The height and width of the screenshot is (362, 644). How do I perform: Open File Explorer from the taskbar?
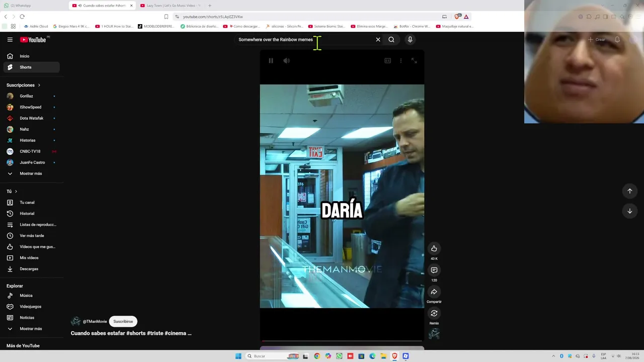coord(383,356)
